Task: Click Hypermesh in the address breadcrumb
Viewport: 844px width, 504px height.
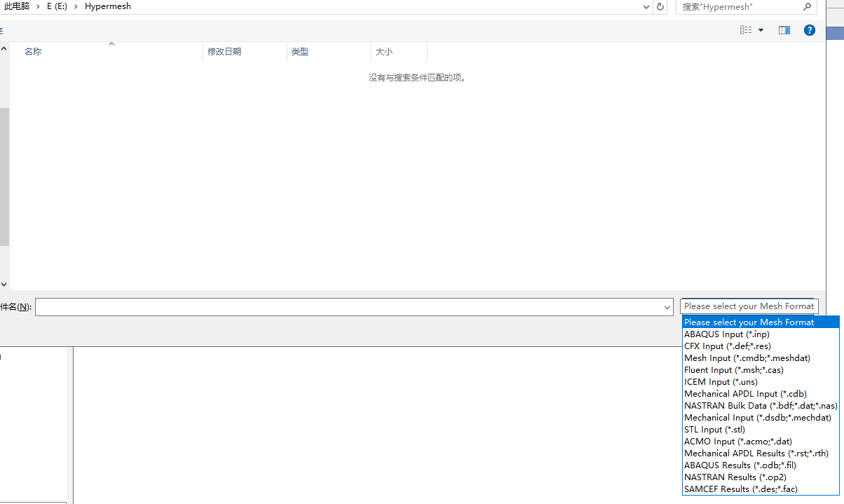Action: pyautogui.click(x=108, y=6)
